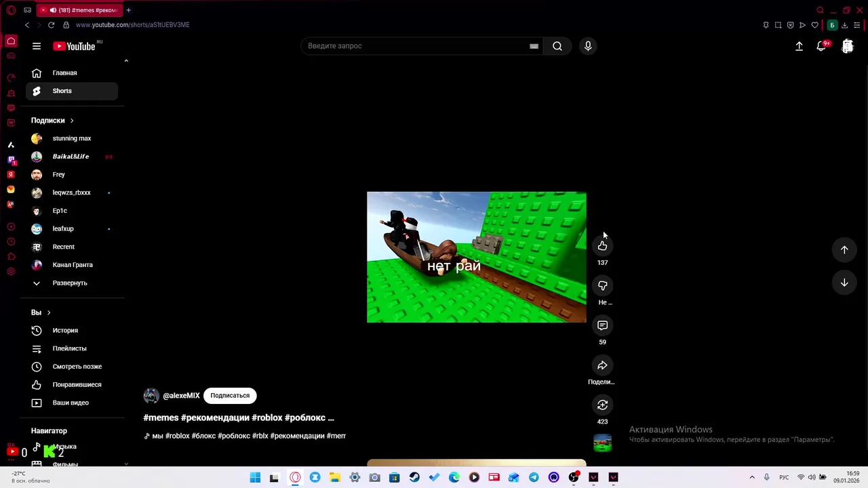Open the sound thumbnail of this short
This screenshot has width=868, height=488.
pyautogui.click(x=602, y=443)
